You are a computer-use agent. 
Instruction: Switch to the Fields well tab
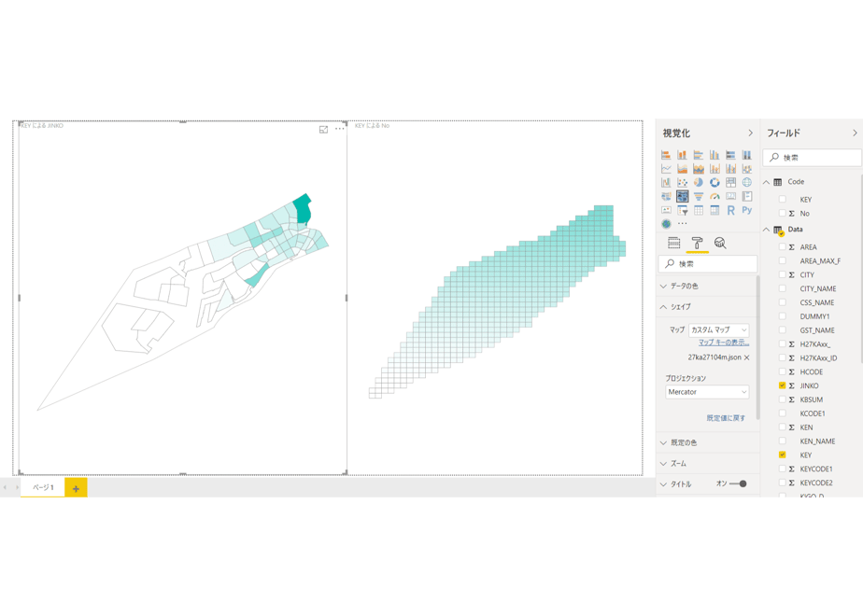673,243
